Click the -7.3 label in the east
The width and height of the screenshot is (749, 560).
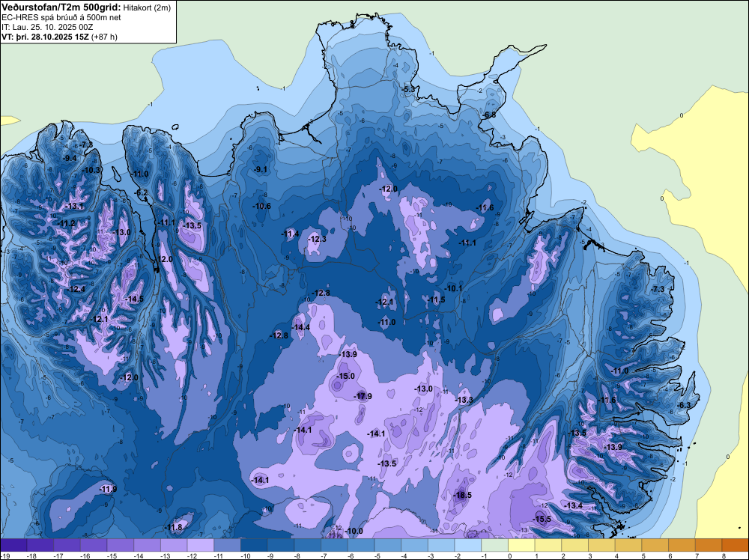point(658,289)
